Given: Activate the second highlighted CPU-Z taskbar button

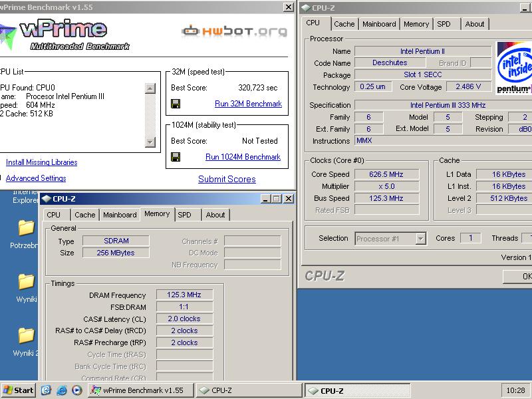Looking at the screenshot, I should coord(358,391).
